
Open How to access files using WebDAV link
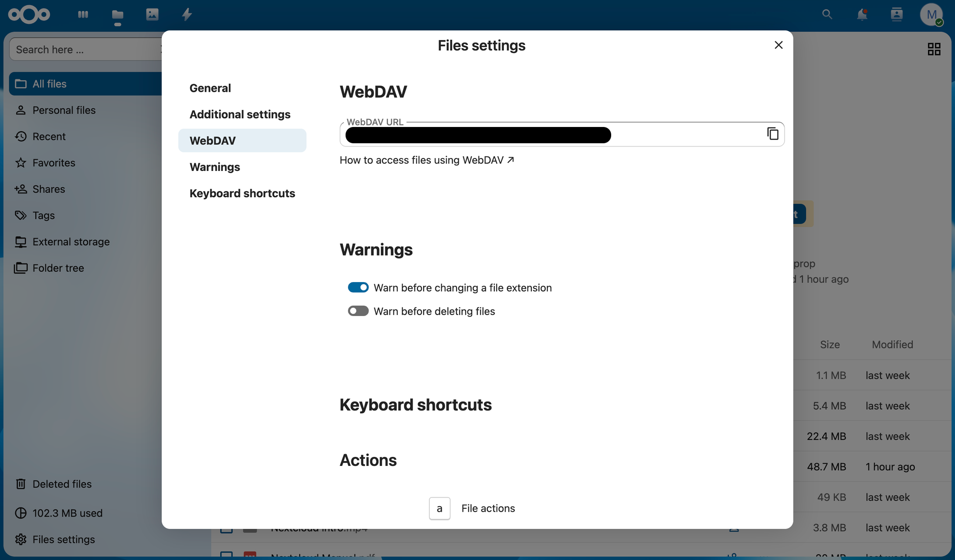click(x=426, y=160)
